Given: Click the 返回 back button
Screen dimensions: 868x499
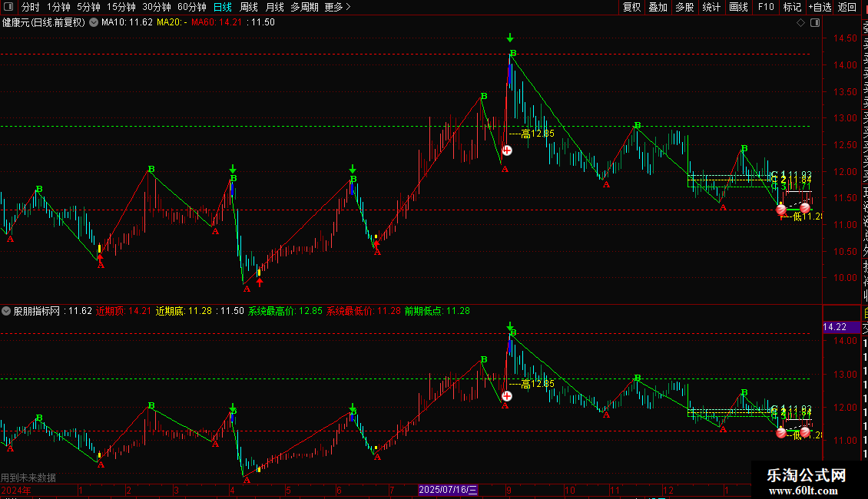Looking at the screenshot, I should click(847, 7).
